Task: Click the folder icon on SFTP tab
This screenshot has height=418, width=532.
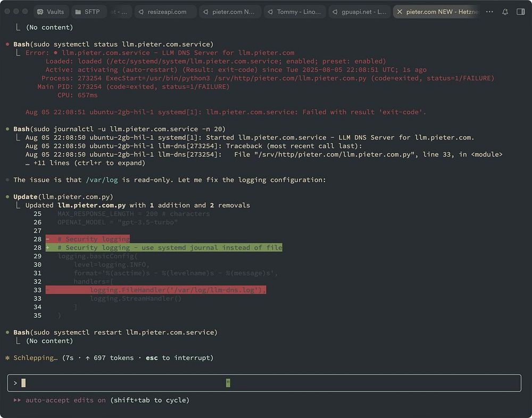Action: (x=78, y=12)
